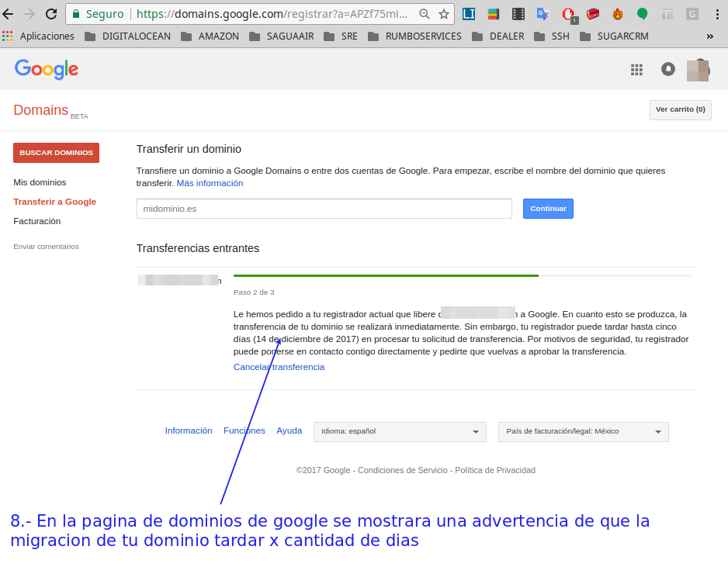Open the Google apps grid

click(x=636, y=70)
